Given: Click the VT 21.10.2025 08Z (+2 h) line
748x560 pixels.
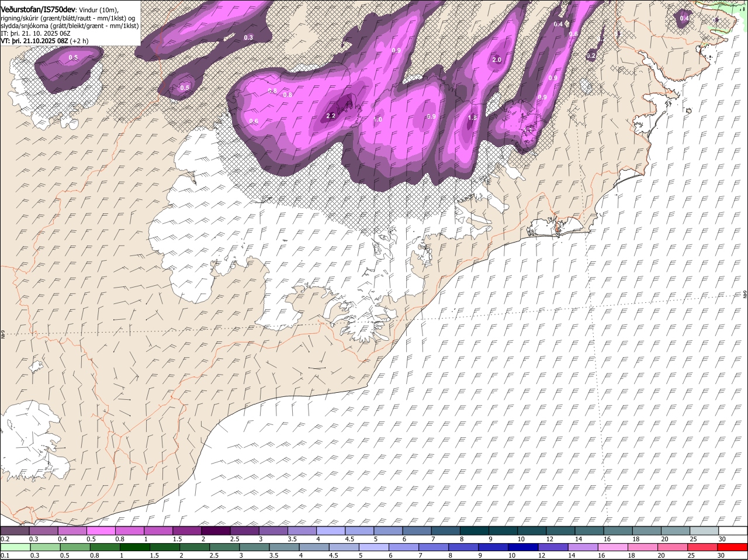Looking at the screenshot, I should pyautogui.click(x=44, y=41).
